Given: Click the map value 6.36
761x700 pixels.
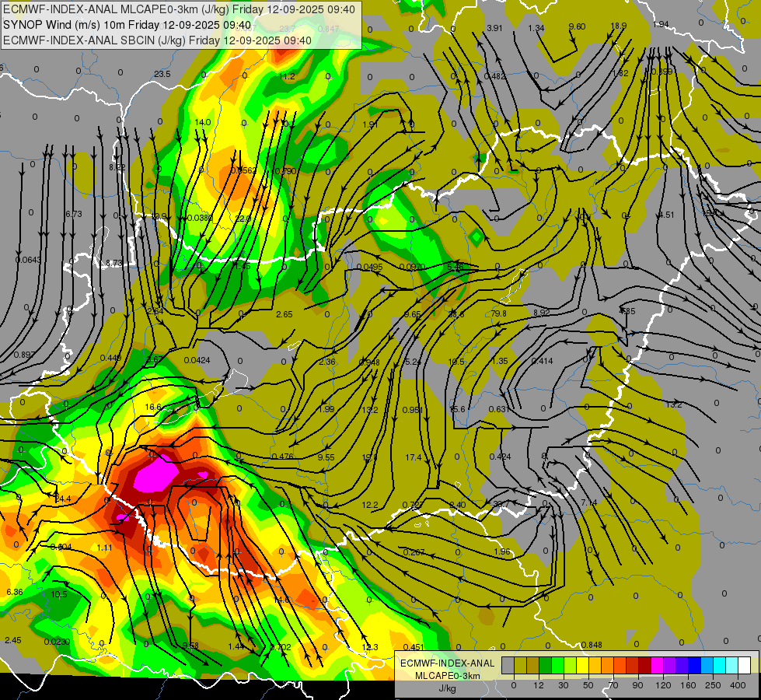Looking at the screenshot, I should (x=15, y=592).
